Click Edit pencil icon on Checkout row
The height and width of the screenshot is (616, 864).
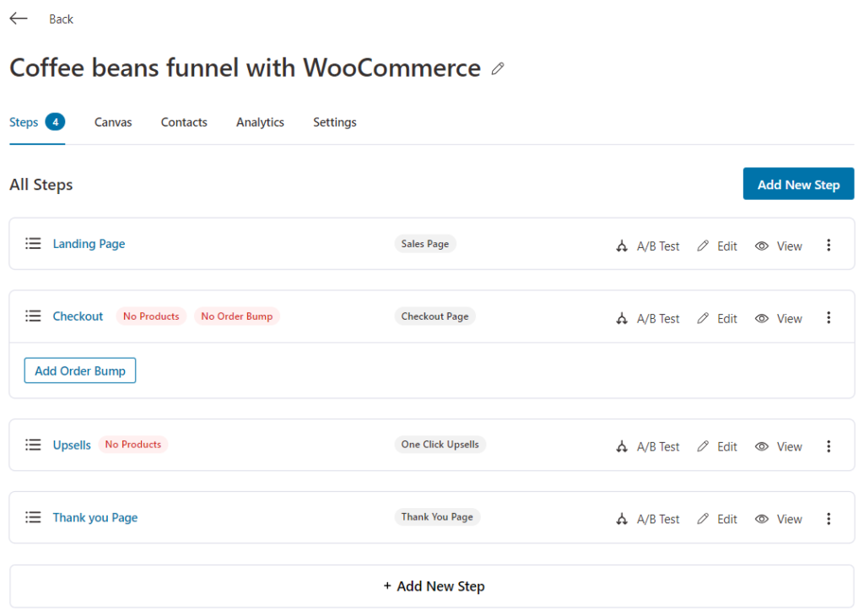(703, 318)
